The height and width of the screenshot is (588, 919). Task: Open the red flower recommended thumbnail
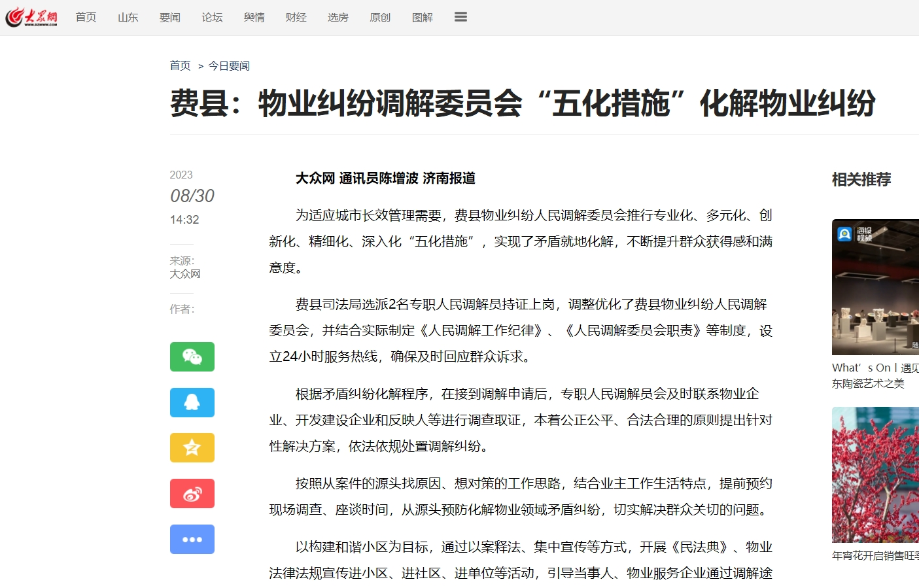(x=875, y=475)
